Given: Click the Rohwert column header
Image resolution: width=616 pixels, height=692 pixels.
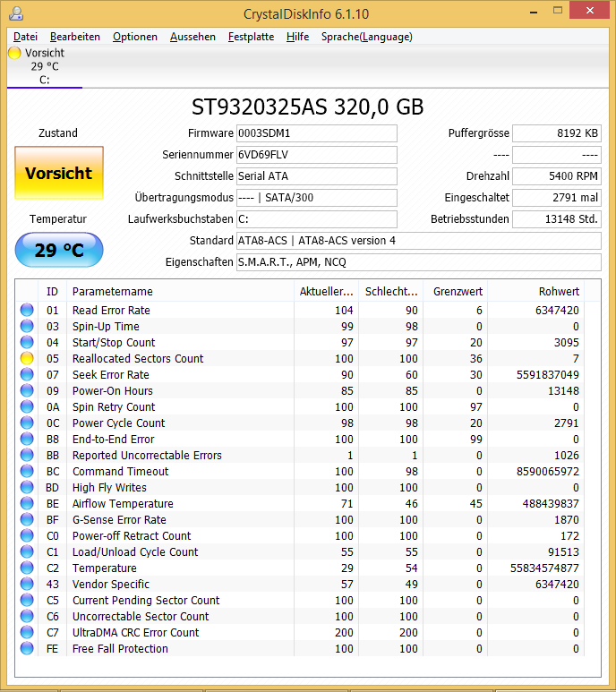Looking at the screenshot, I should tap(535, 291).
